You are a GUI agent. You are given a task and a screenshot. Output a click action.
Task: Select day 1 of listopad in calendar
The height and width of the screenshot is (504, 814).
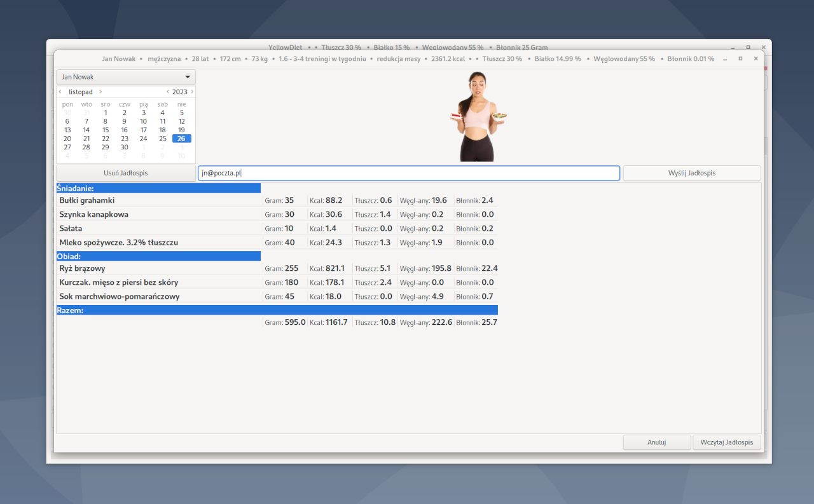[106, 112]
